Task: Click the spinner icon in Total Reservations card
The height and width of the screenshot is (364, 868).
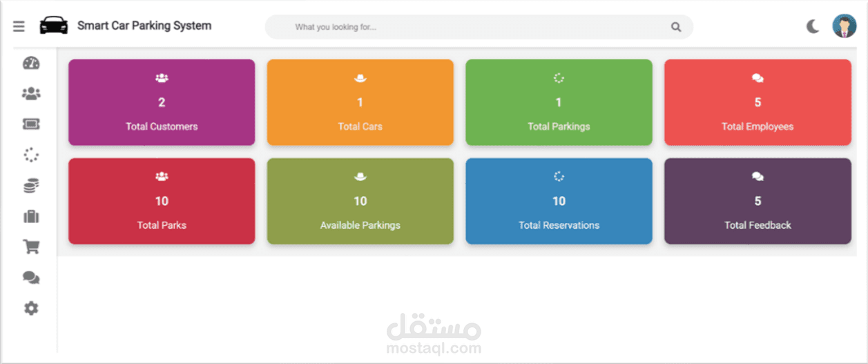Action: [559, 177]
